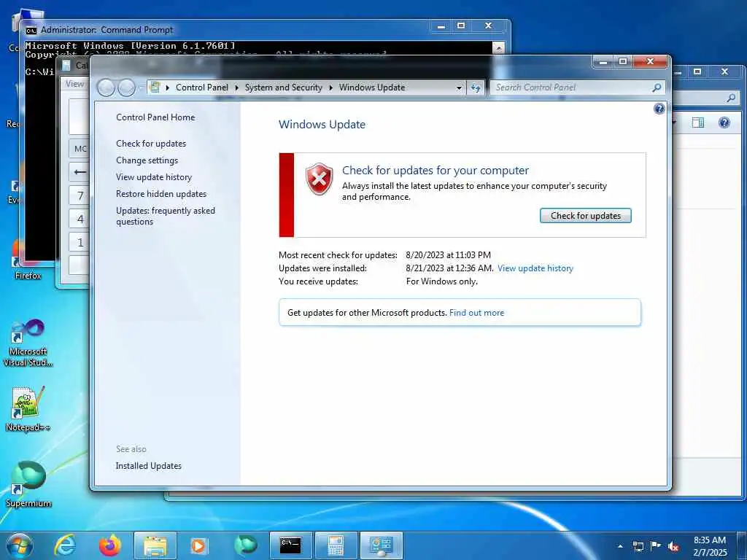Screen dimensions: 747x560
Task: Click the search magnifier in Control Panel
Action: pyautogui.click(x=657, y=87)
